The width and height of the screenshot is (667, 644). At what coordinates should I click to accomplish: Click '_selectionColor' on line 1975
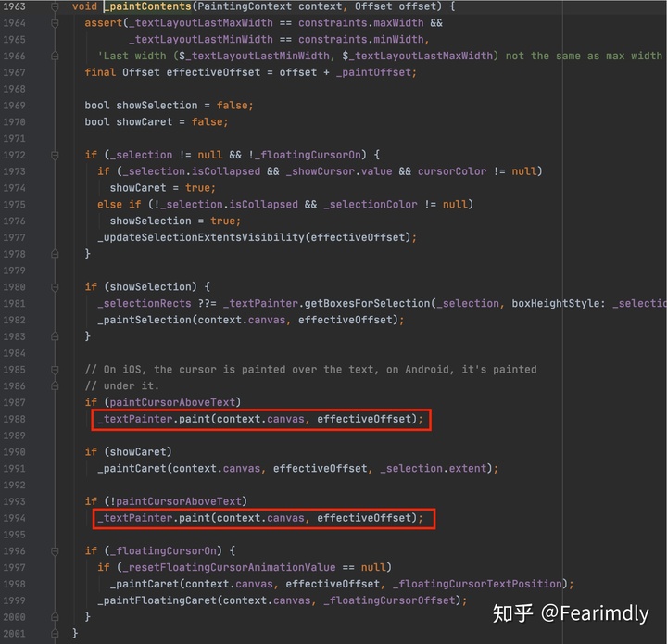pos(371,205)
